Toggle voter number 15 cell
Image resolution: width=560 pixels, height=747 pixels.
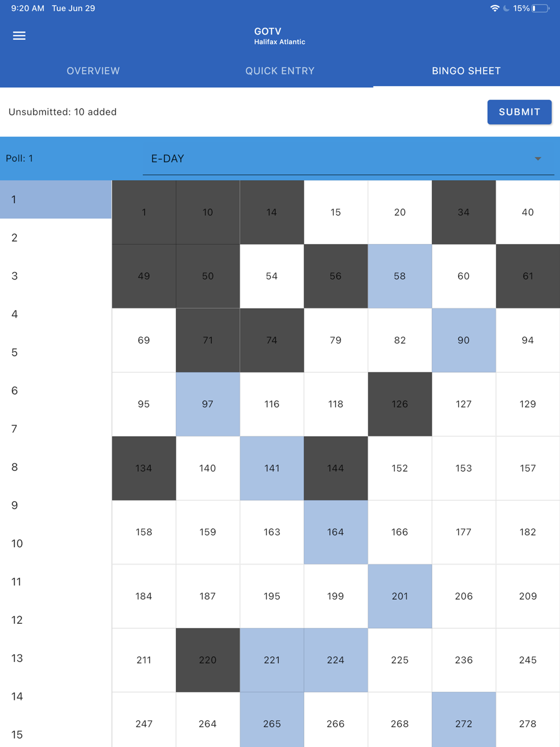pos(335,212)
